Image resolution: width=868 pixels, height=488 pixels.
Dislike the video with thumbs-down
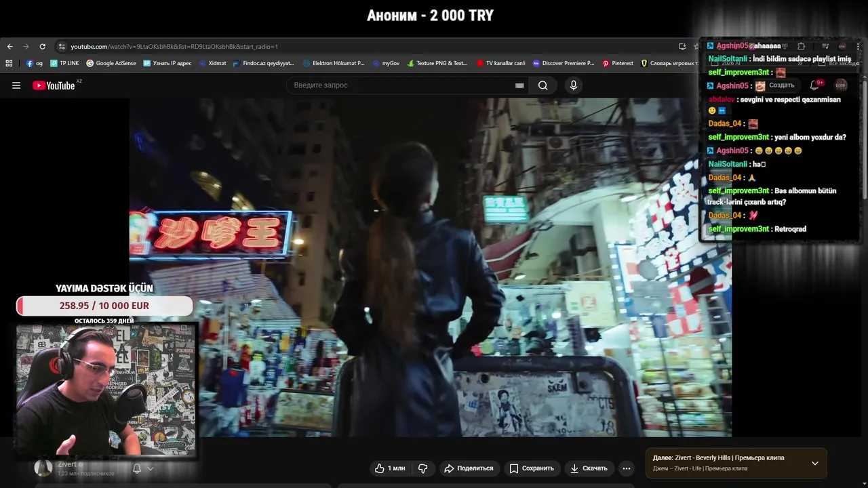[422, 468]
